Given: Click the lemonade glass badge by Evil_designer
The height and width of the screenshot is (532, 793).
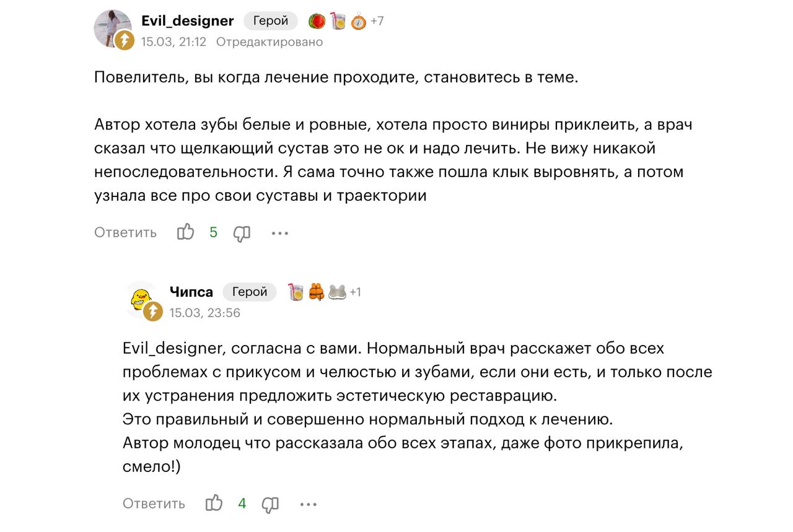Looking at the screenshot, I should point(338,21).
